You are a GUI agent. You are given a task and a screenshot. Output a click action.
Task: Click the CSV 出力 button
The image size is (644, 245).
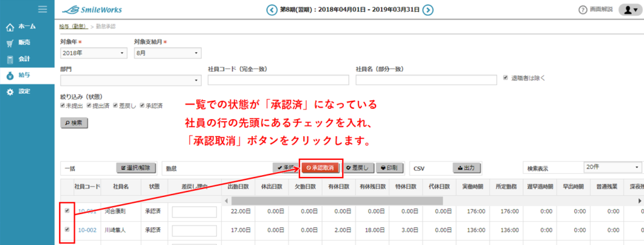[467, 168]
